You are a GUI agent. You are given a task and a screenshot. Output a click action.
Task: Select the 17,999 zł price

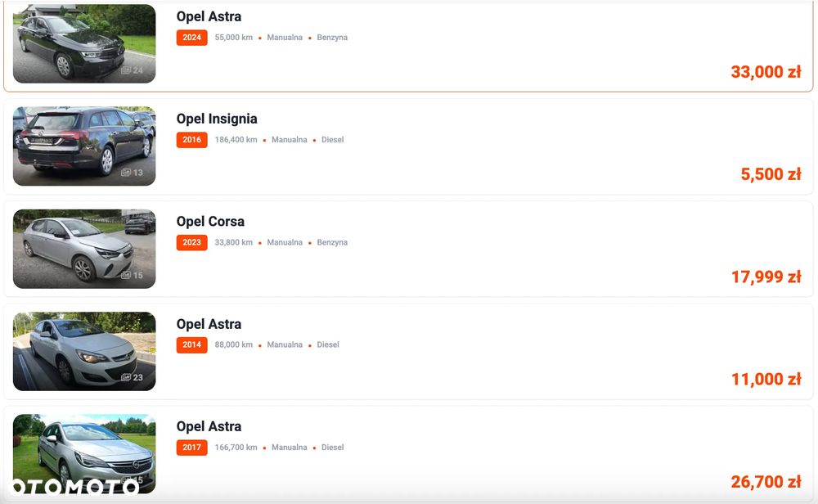pos(766,277)
